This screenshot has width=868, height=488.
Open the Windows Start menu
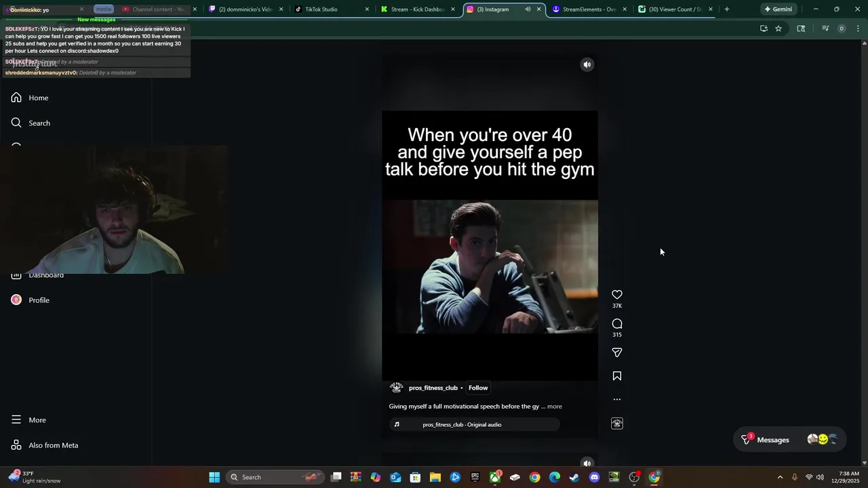(x=214, y=477)
